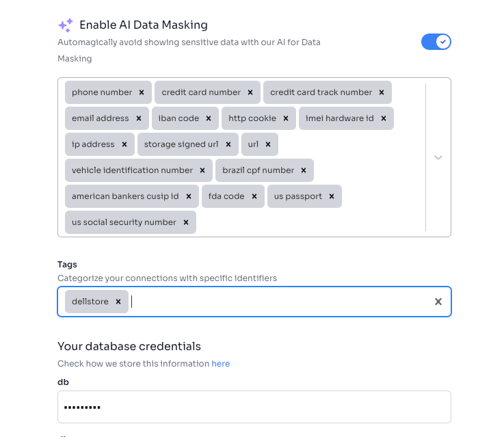Delete the ip address tag
The height and width of the screenshot is (437, 504).
coord(124,144)
